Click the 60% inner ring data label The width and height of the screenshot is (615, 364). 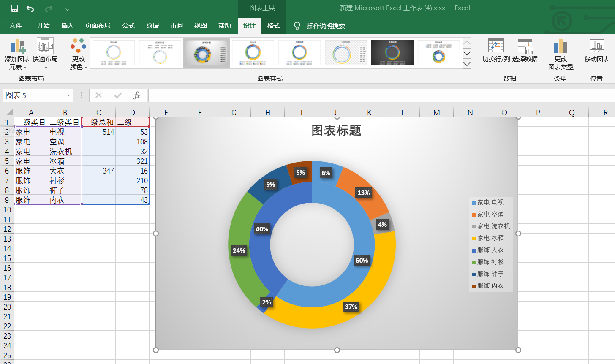tap(362, 260)
